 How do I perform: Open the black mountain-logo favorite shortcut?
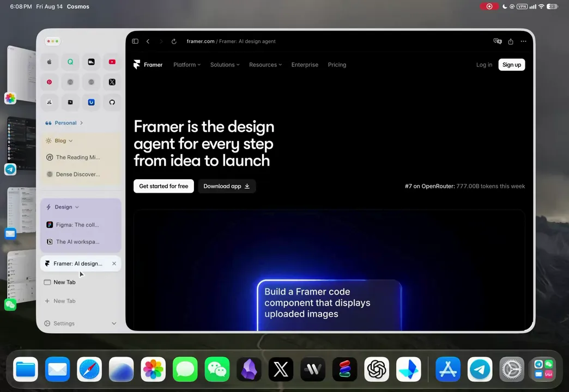[x=91, y=62]
